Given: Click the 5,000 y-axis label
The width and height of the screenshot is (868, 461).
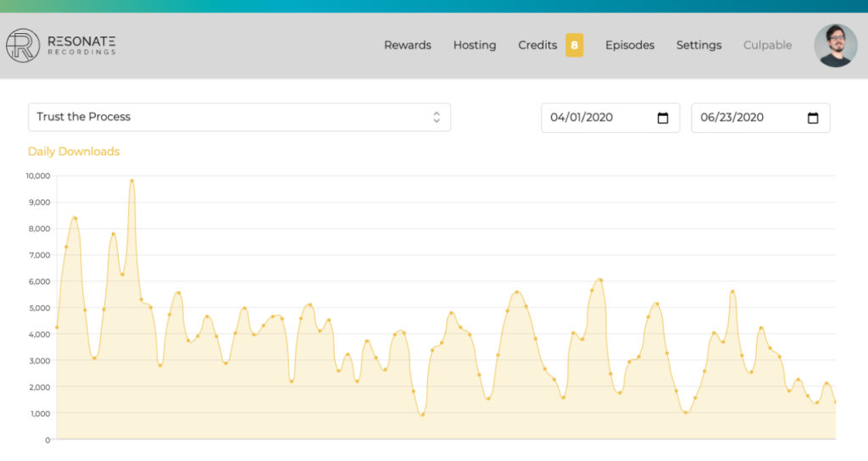Looking at the screenshot, I should pos(39,308).
